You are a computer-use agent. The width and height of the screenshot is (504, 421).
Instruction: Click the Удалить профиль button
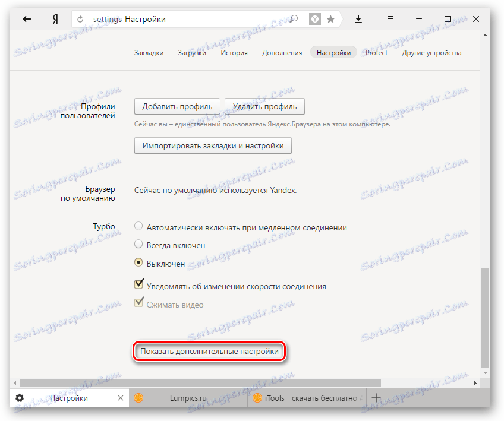coord(264,107)
